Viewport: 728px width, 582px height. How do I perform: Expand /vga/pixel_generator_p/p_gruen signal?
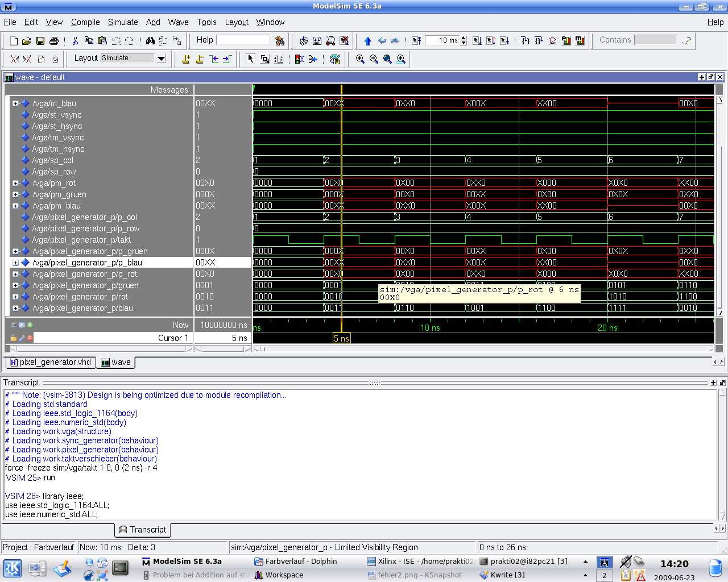pos(15,251)
